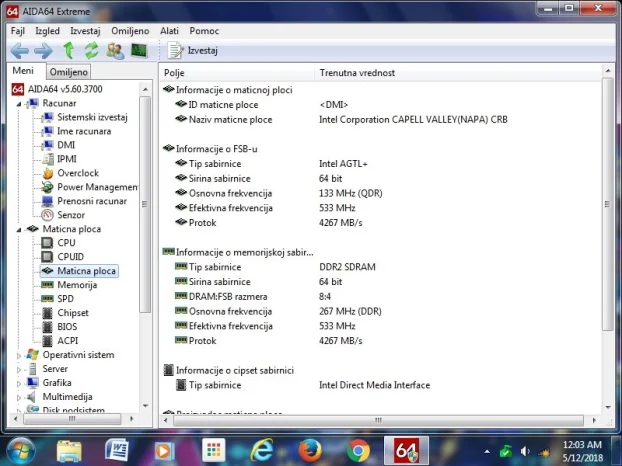Image resolution: width=622 pixels, height=466 pixels.
Task: Click the Chipset icon
Action: (48, 313)
